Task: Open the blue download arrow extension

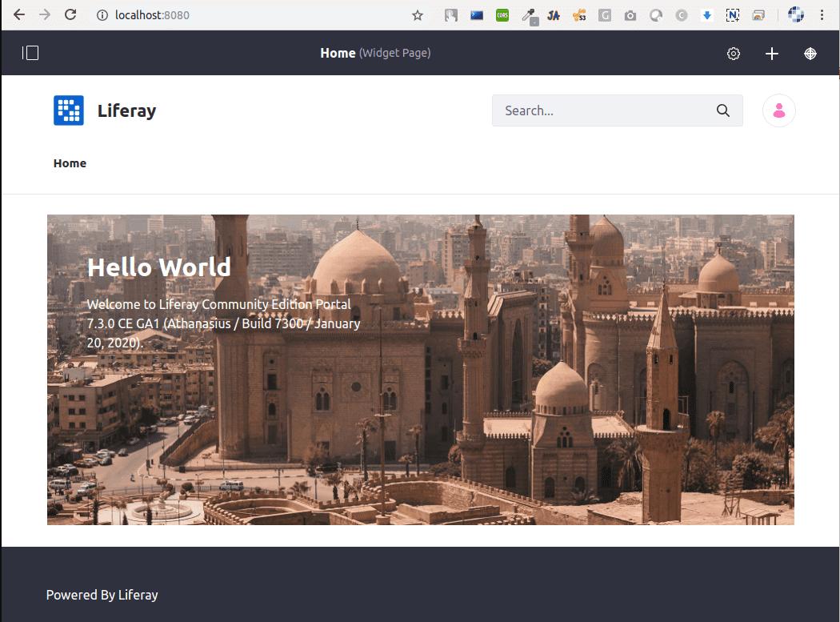Action: [706, 15]
